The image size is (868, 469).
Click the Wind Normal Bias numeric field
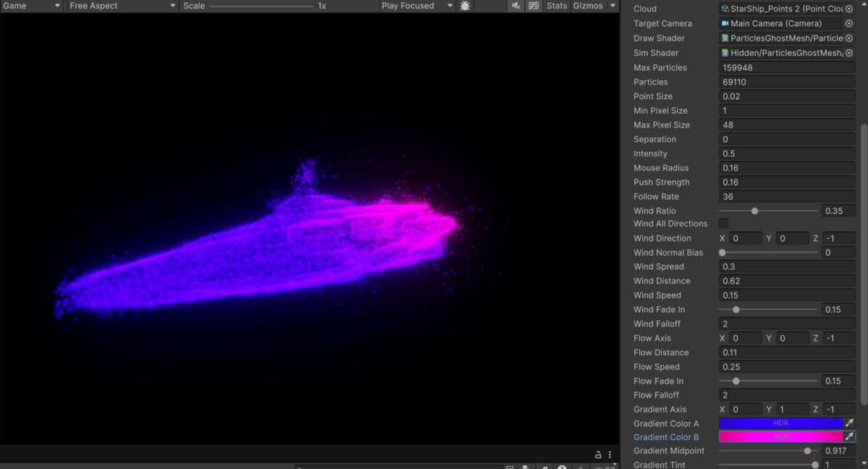pos(839,253)
